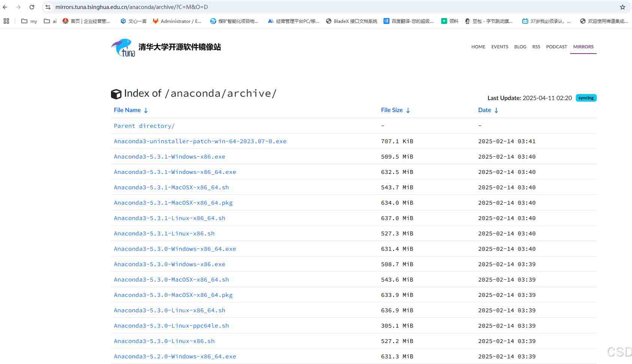Viewport: 632px width, 364px height.
Task: Click the cube icon beside Index of
Action: point(116,94)
